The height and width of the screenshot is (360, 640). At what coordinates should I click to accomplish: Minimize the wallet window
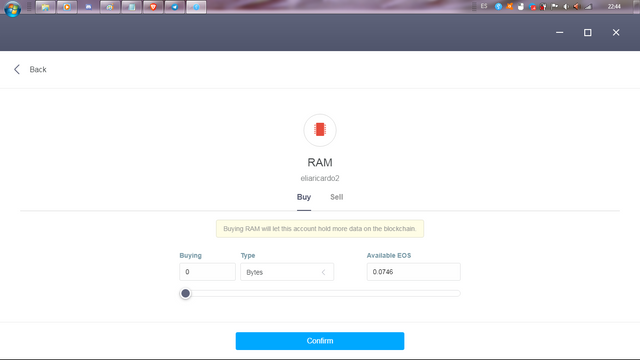560,32
